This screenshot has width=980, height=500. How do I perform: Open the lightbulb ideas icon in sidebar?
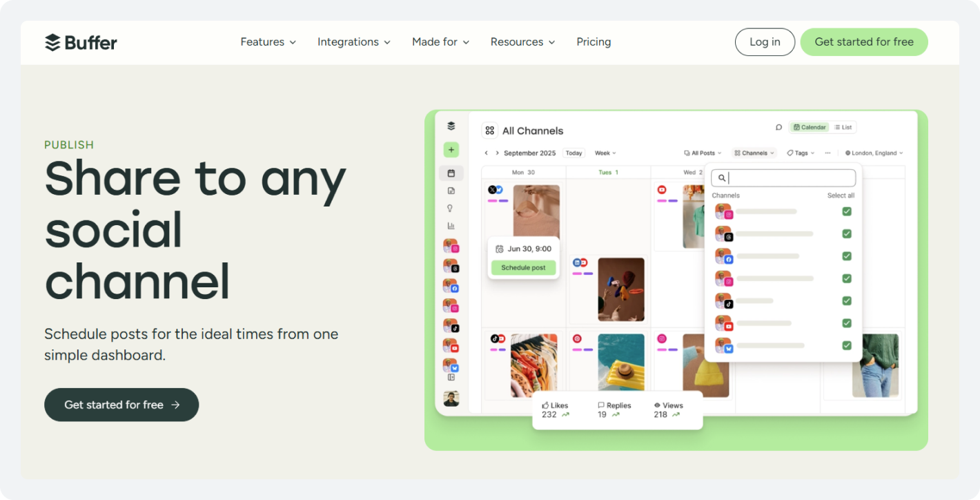click(x=451, y=208)
